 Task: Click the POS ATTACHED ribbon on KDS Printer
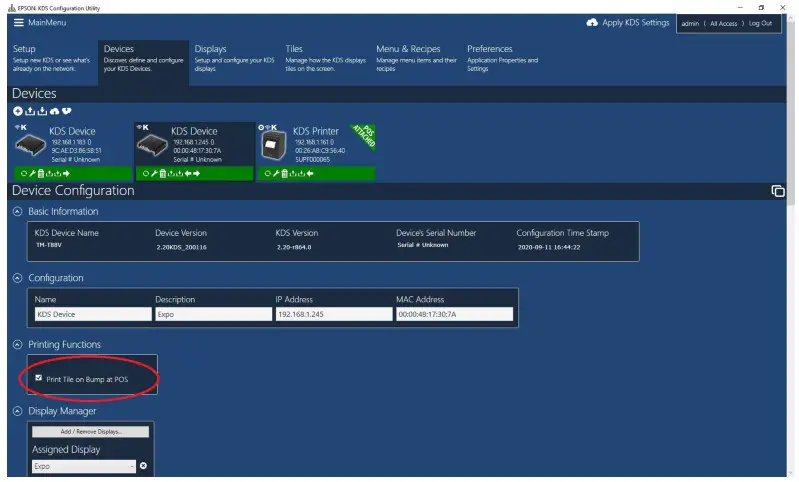[364, 136]
